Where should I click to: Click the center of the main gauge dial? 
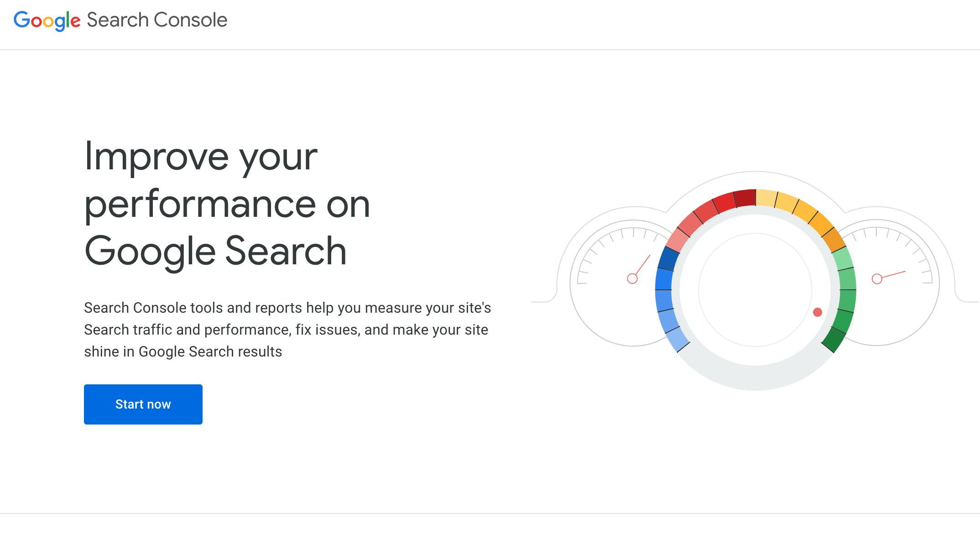[755, 290]
